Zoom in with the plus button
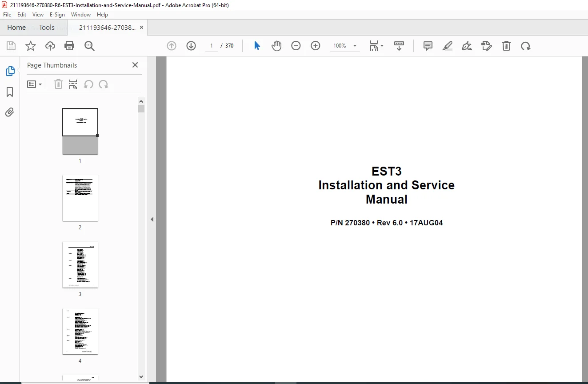588x384 pixels. (316, 46)
